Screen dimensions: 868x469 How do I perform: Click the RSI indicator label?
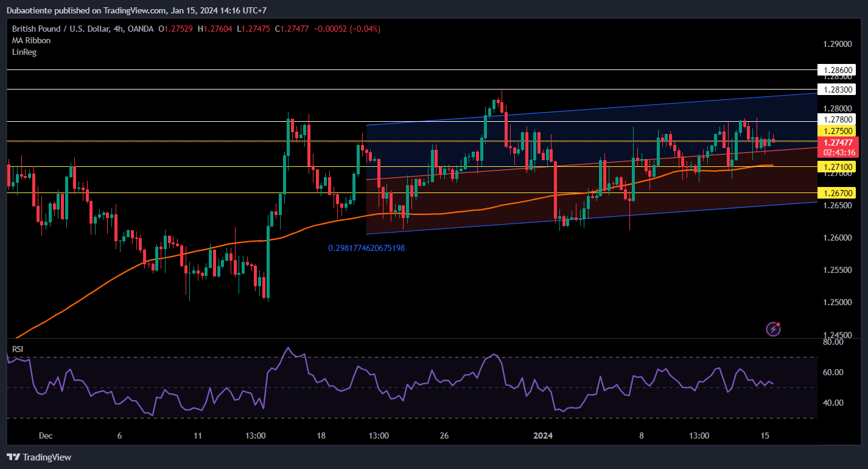(18, 348)
